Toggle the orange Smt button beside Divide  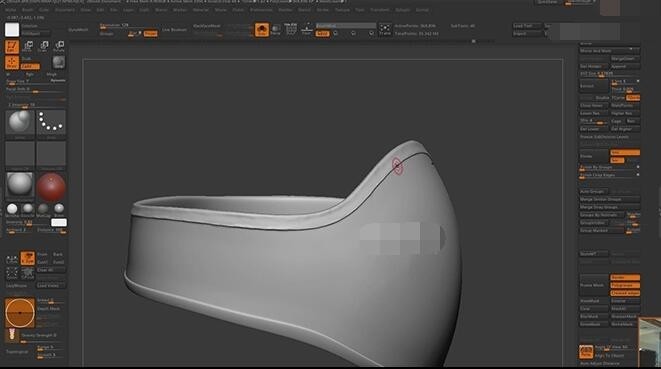[x=625, y=152]
